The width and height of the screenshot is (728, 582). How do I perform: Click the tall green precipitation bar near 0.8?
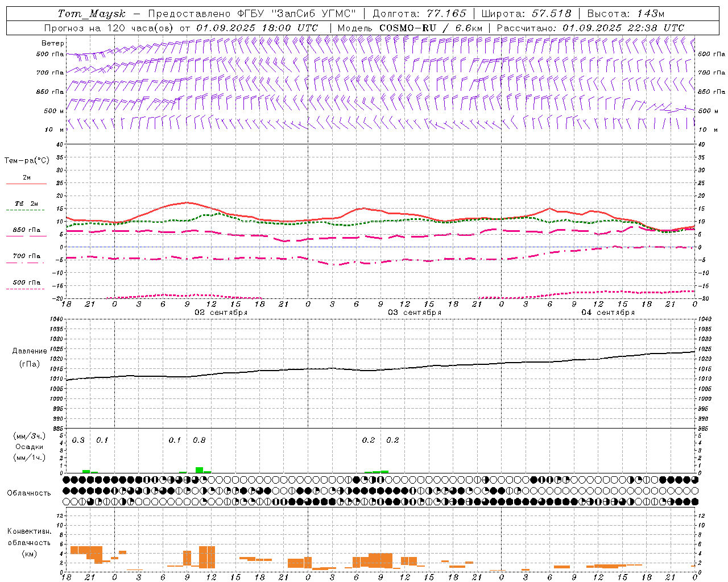(199, 470)
